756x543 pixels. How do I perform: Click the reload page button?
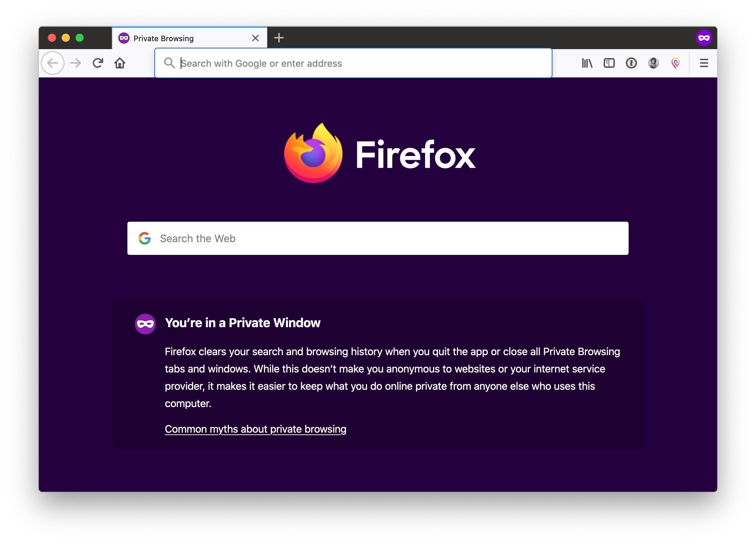click(x=97, y=63)
